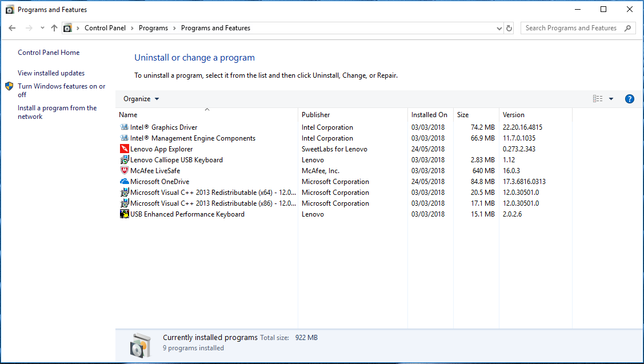
Task: Open Turn Windows features on or off
Action: tap(61, 90)
